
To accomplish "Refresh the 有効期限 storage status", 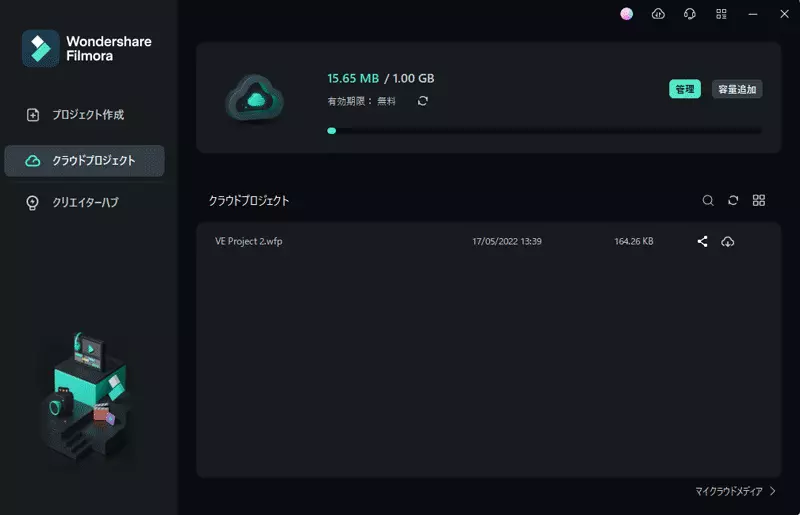I will (x=423, y=101).
